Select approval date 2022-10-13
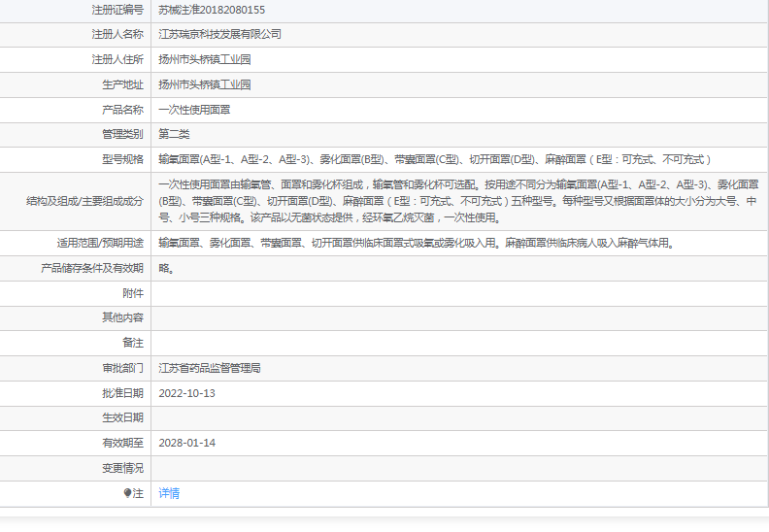The image size is (769, 532). click(186, 393)
